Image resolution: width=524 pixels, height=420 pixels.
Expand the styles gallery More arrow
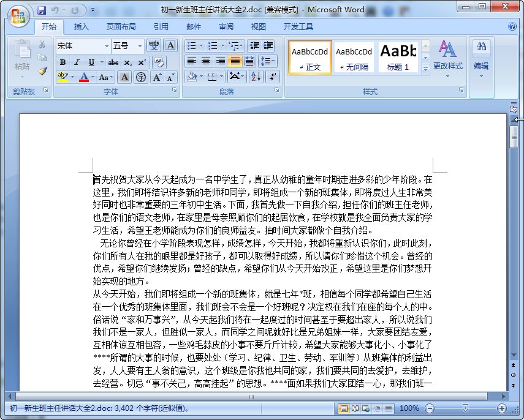coord(425,69)
